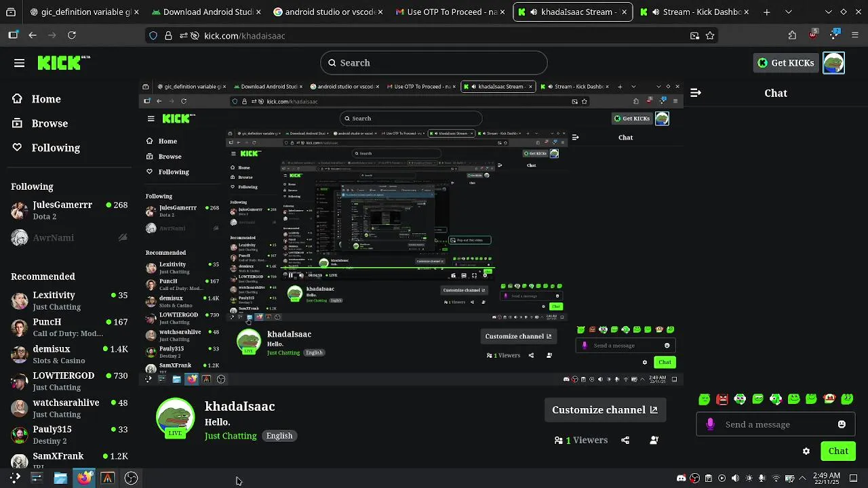Open SamXFrank recommended channel
The height and width of the screenshot is (488, 868).
point(69,460)
